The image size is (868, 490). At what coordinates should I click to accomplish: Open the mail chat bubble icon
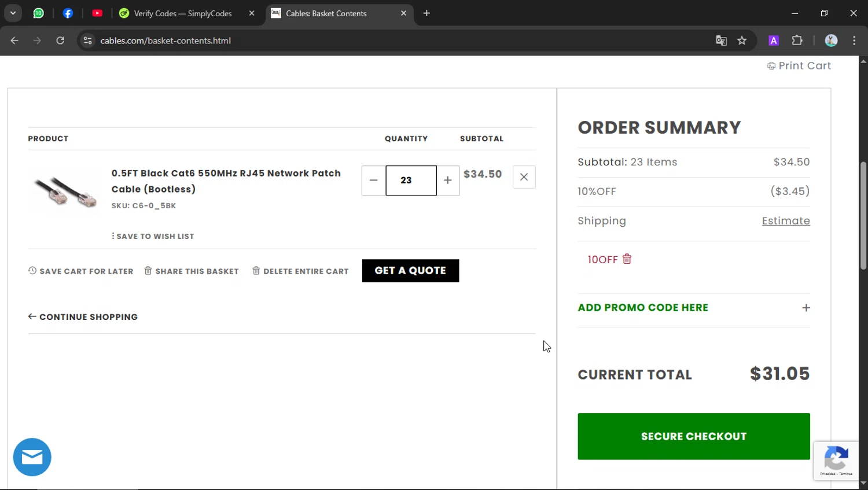[x=32, y=457]
